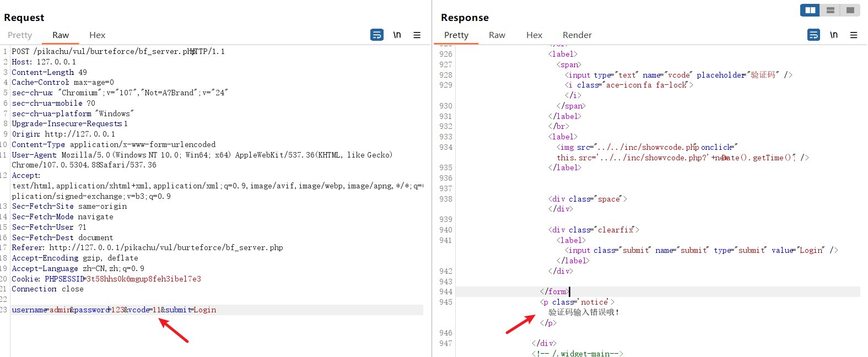Image resolution: width=868 pixels, height=357 pixels.
Task: Toggle non-printable characters \n in Request panel
Action: 397,35
